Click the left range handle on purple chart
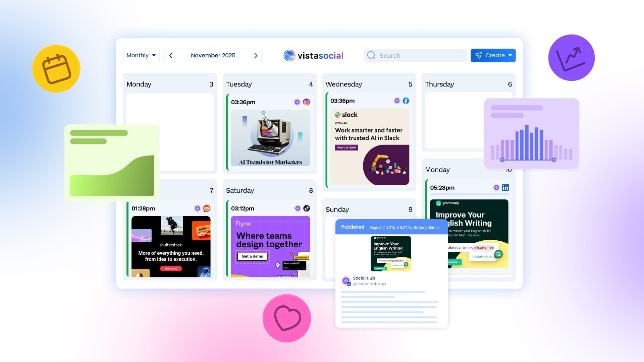This screenshot has width=644, height=362. (x=502, y=160)
